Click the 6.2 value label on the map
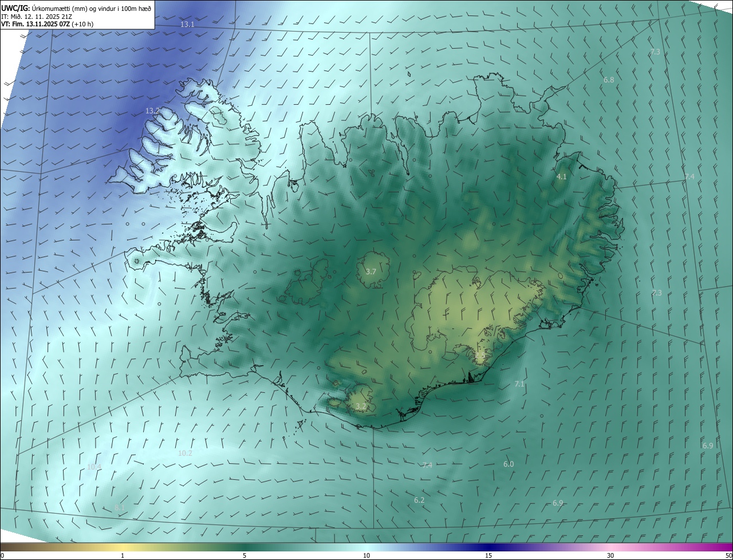This screenshot has width=733, height=560. click(419, 500)
